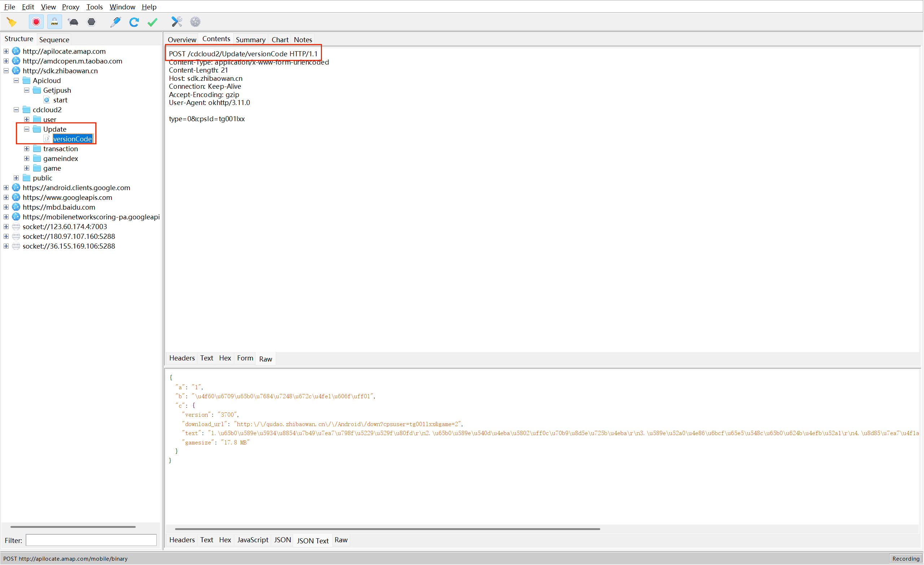
Task: Click the Filter input field
Action: tap(91, 540)
